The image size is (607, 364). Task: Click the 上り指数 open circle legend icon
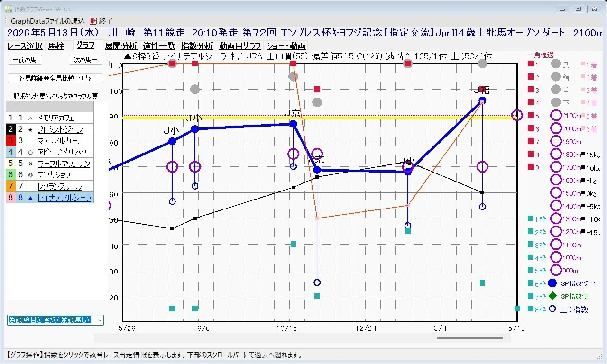coord(552,309)
